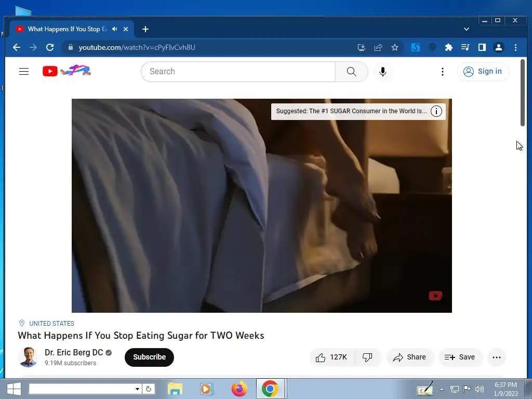
Task: Show hidden tray icons arrow
Action: [442, 389]
